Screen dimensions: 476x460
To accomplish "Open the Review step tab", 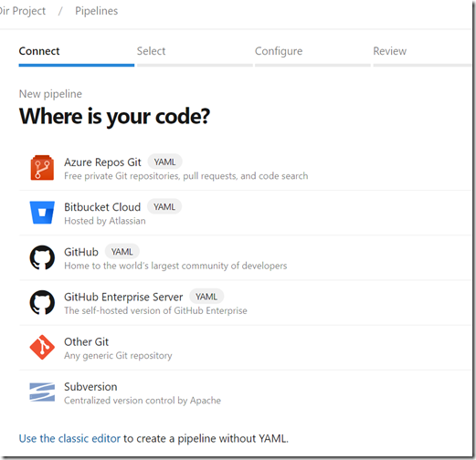I will click(x=390, y=51).
